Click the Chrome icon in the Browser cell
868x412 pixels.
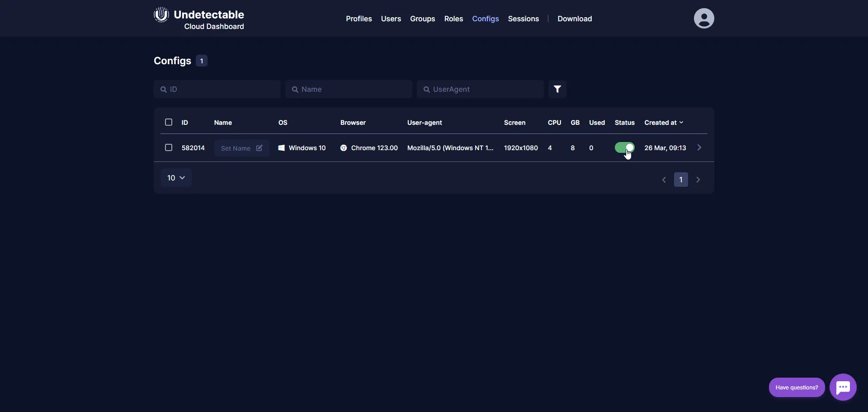pos(344,148)
